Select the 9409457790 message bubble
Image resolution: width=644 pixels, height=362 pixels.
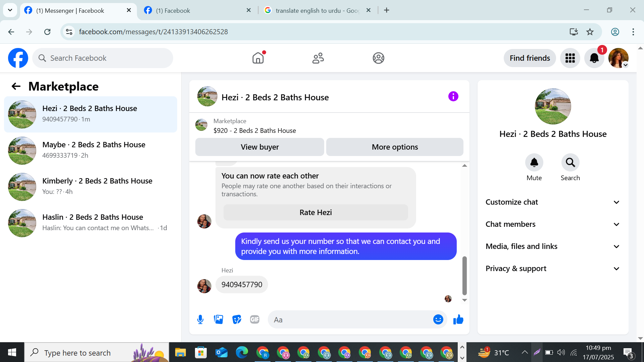242,285
